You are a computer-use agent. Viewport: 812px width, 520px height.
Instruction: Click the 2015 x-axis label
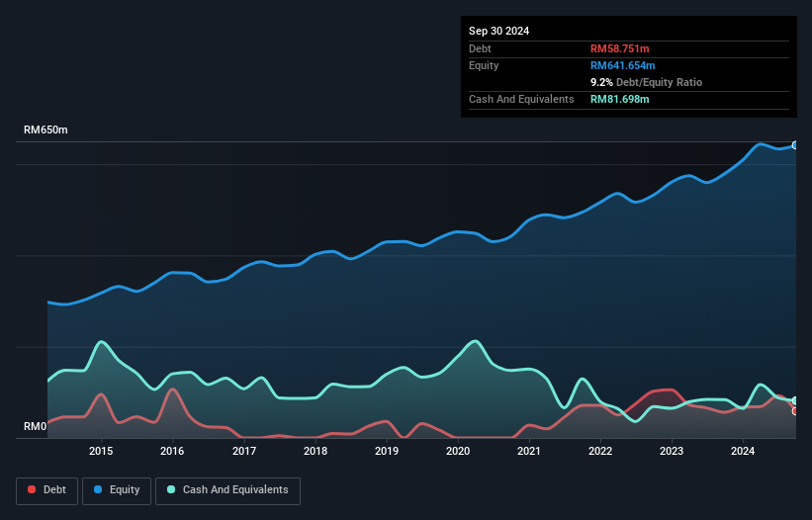point(101,451)
